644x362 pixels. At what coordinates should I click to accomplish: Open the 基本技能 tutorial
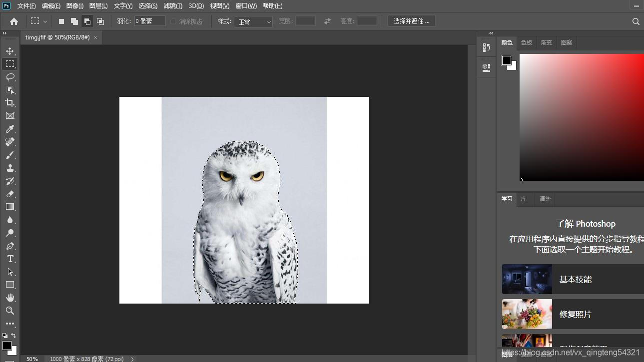pos(575,280)
